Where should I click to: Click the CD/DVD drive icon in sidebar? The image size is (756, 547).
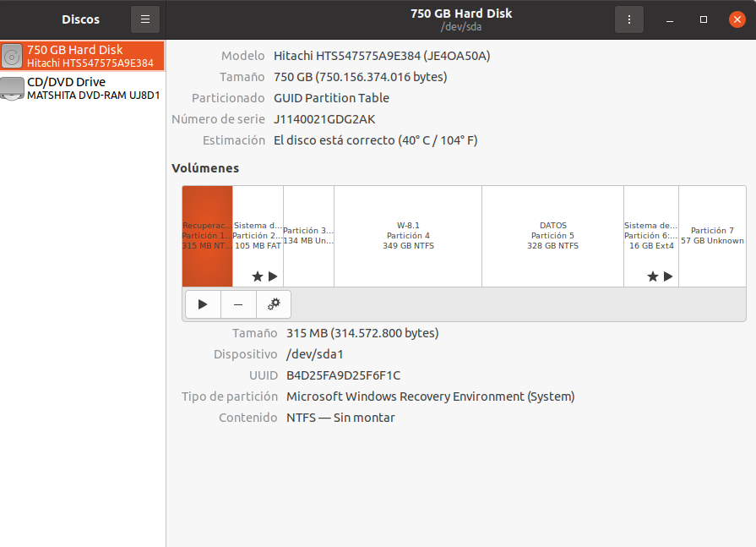coord(12,88)
